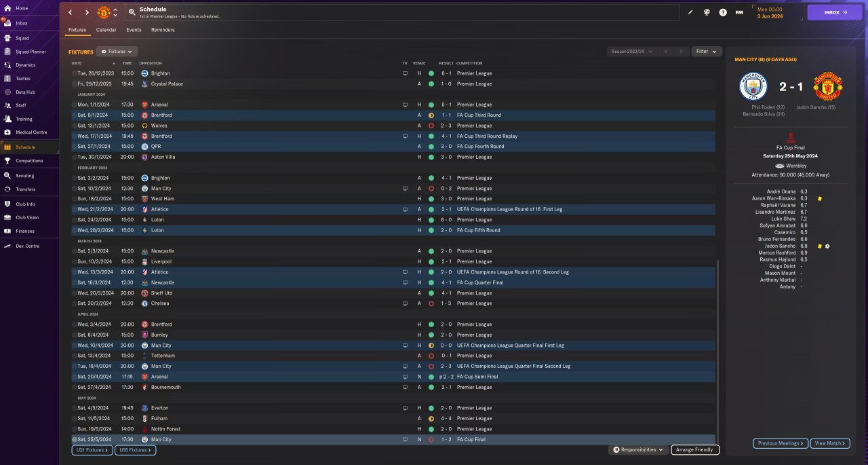
Task: Click the Previous Meetings button
Action: 781,443
